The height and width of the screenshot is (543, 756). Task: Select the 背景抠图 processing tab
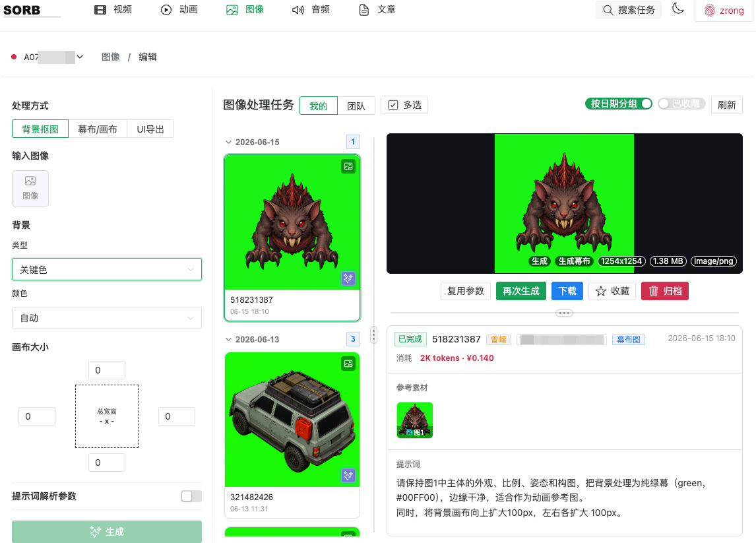pyautogui.click(x=40, y=129)
